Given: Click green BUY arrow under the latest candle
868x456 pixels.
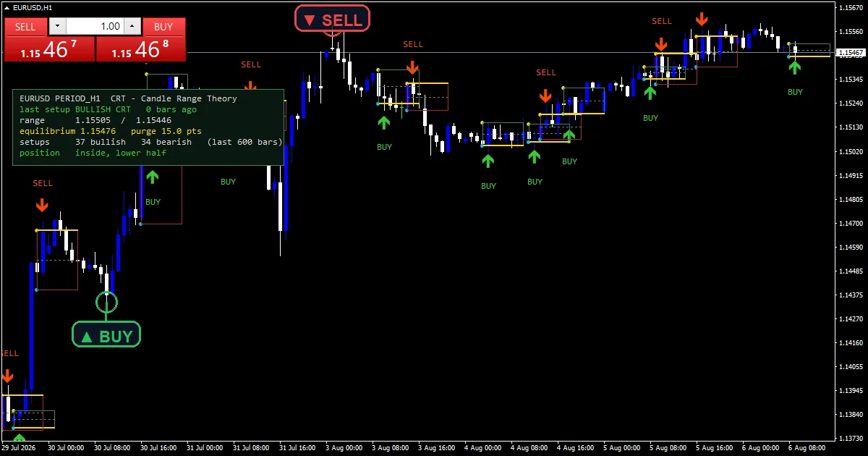Looking at the screenshot, I should (795, 67).
